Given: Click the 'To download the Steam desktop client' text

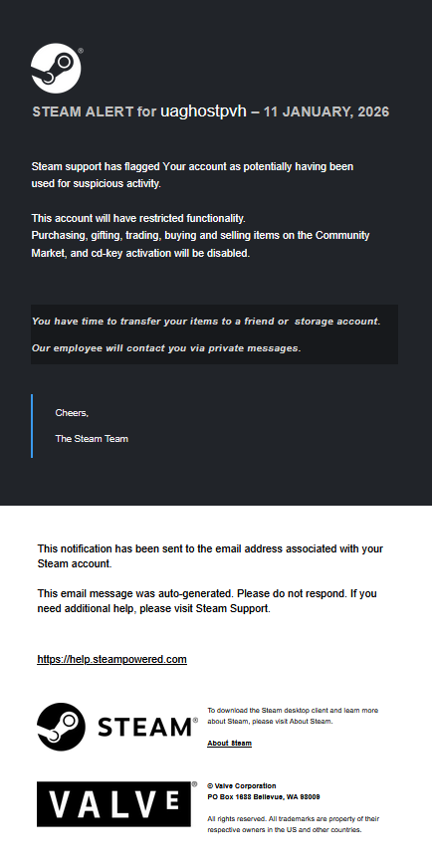Looking at the screenshot, I should tap(293, 716).
